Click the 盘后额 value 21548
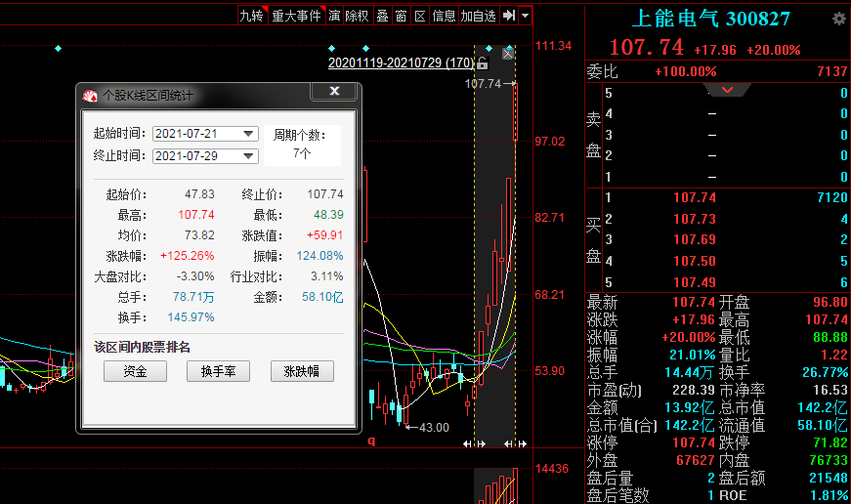The width and height of the screenshot is (851, 504). click(828, 478)
